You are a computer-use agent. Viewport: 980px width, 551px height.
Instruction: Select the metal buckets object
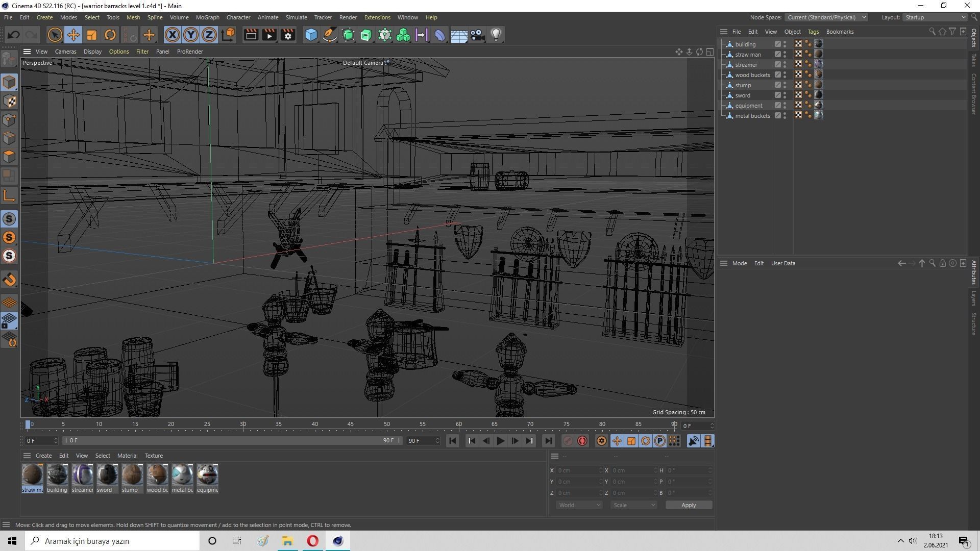(x=752, y=116)
